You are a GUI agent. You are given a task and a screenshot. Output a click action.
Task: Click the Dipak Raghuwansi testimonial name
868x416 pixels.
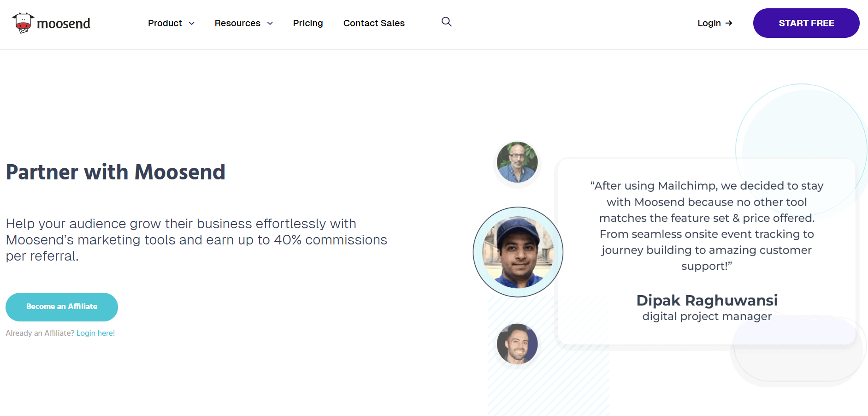[x=707, y=300]
